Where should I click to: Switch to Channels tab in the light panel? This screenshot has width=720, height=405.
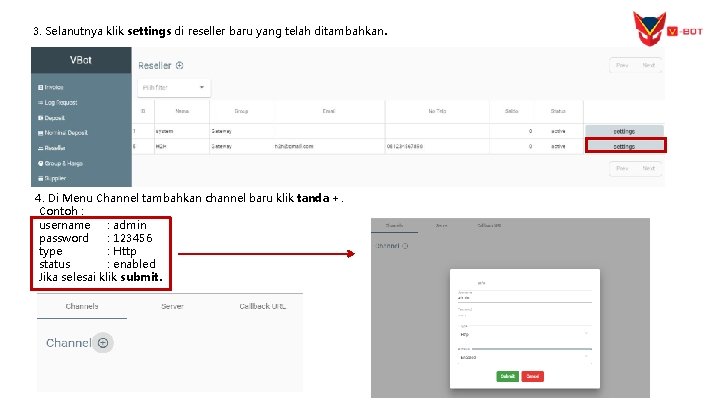(x=82, y=306)
